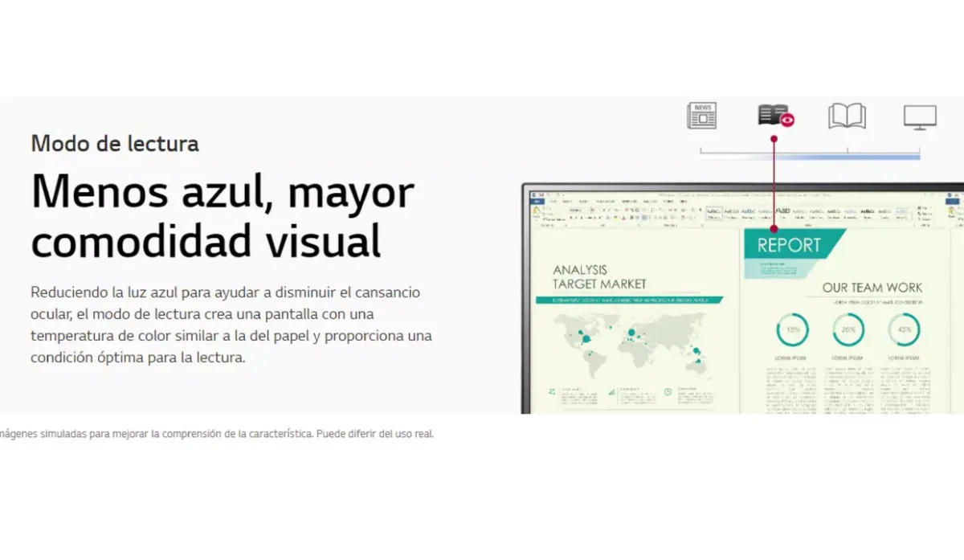Screen dimensions: 964x560
Task: Click the blue light level slider bar
Action: coord(810,157)
